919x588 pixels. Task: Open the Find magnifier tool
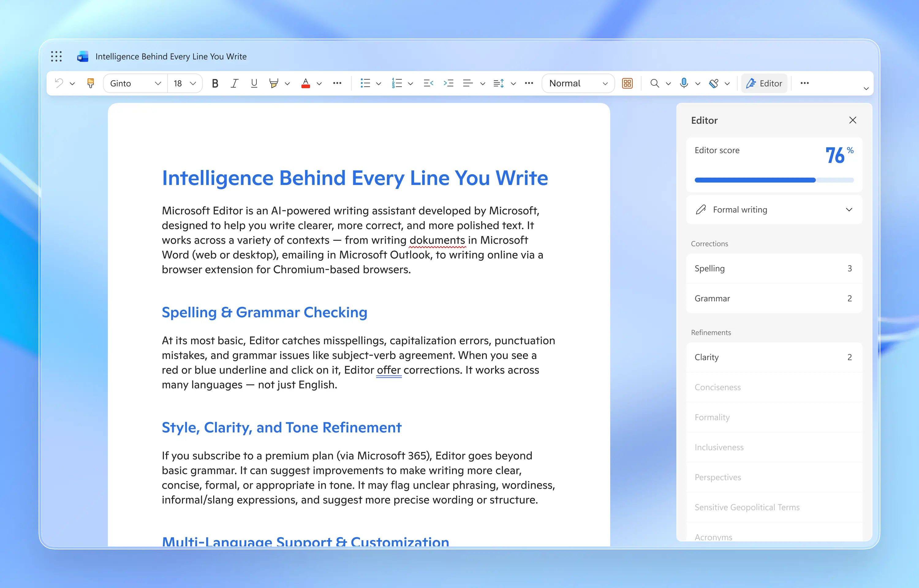pos(654,83)
